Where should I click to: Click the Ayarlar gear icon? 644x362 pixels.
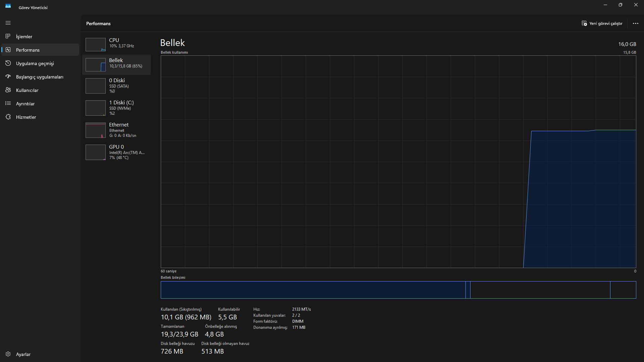tap(8, 354)
